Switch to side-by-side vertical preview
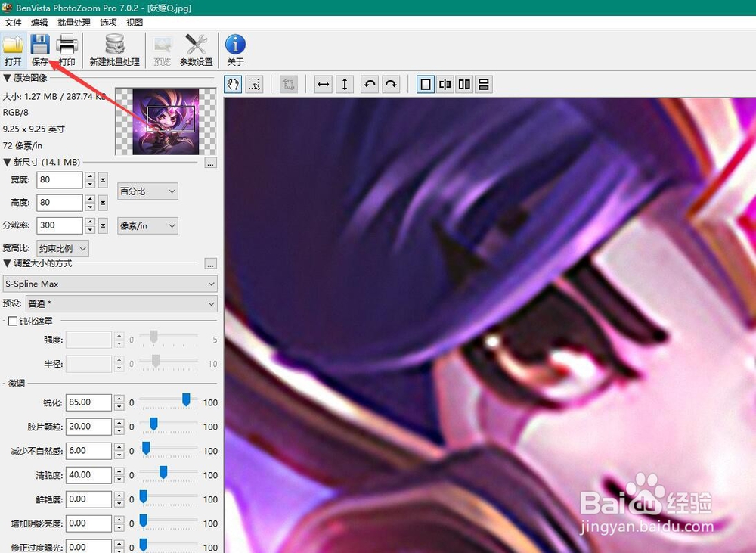The height and width of the screenshot is (553, 756). click(x=464, y=85)
